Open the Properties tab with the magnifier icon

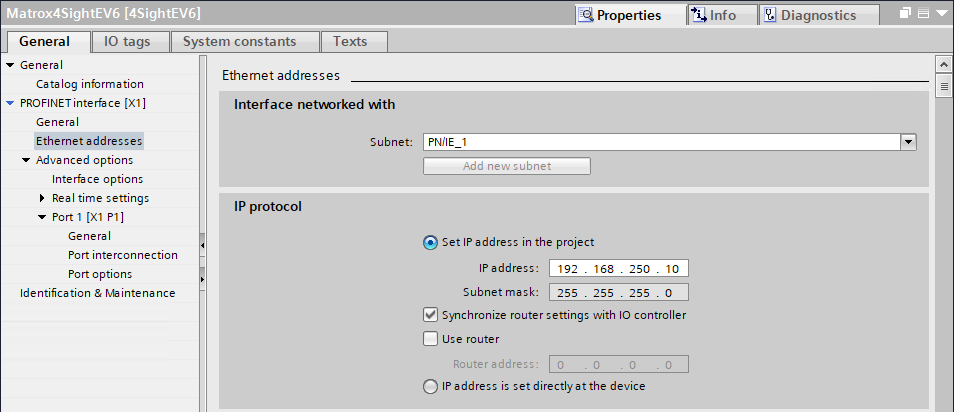point(620,15)
